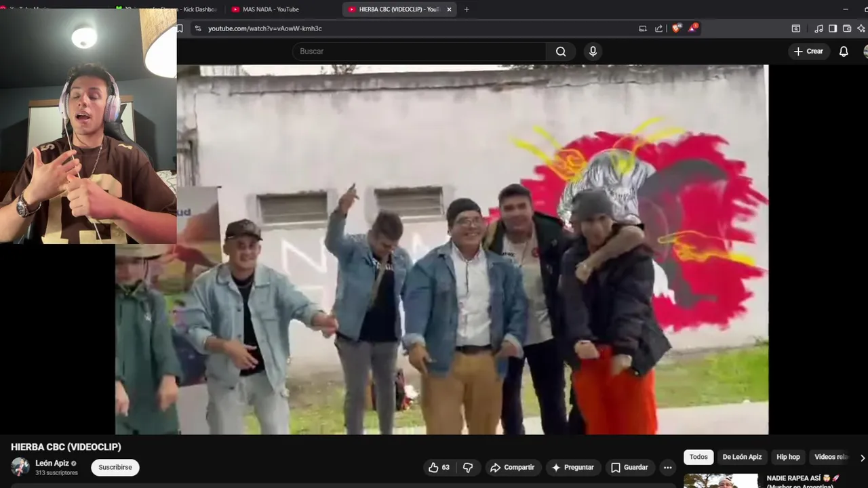Close the HIERBA CBC tab
This screenshot has width=868, height=488.
[449, 9]
